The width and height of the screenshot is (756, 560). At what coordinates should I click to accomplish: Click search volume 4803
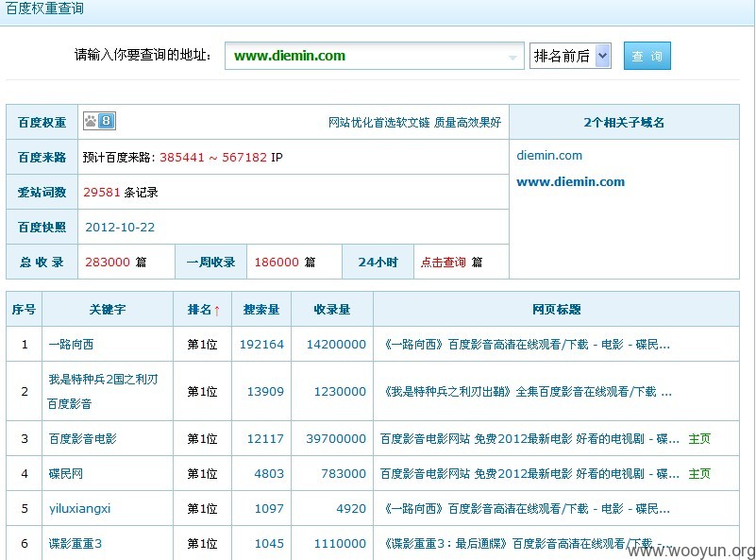(269, 474)
